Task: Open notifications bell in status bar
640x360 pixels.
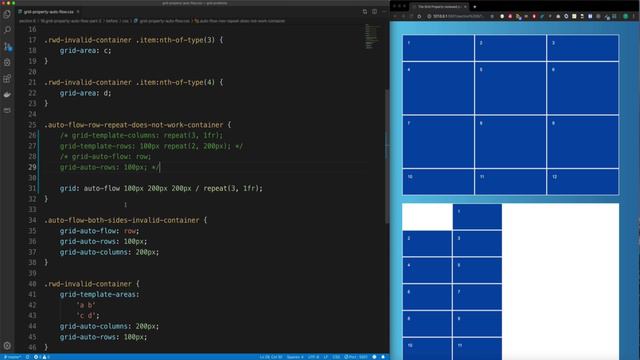Action: pos(383,357)
